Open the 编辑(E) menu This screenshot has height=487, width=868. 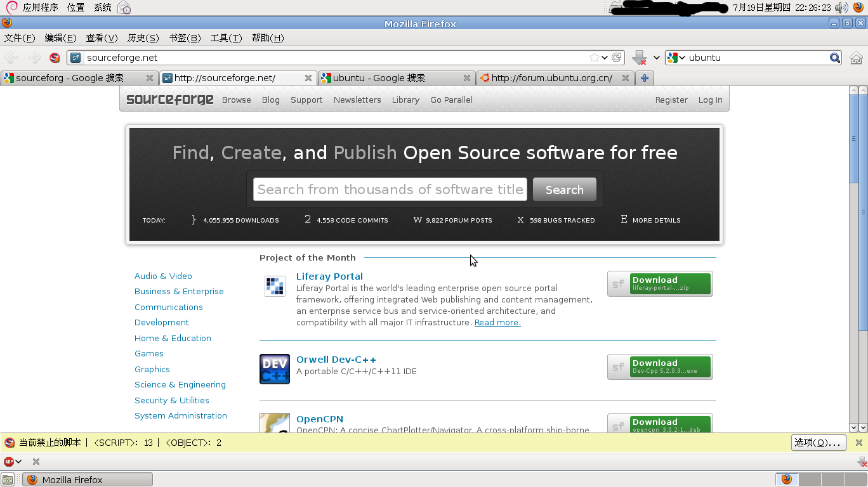click(x=60, y=38)
